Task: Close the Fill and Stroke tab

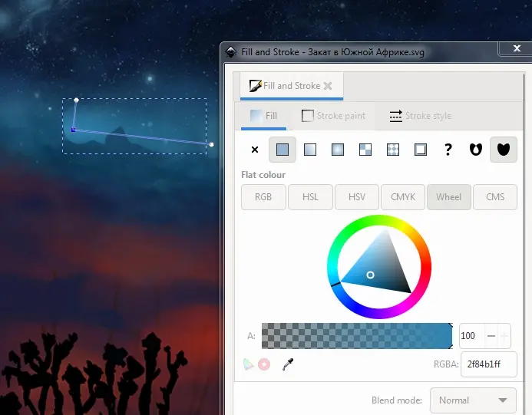Action: [x=328, y=86]
